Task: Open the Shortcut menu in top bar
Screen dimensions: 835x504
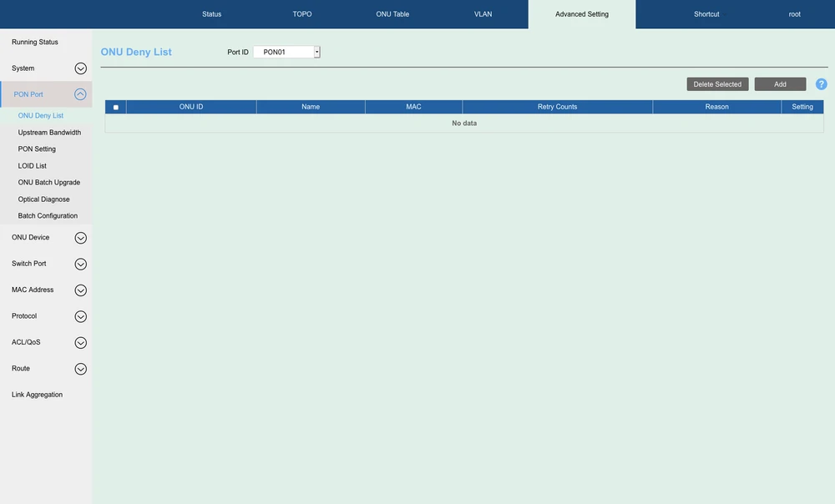Action: (706, 14)
